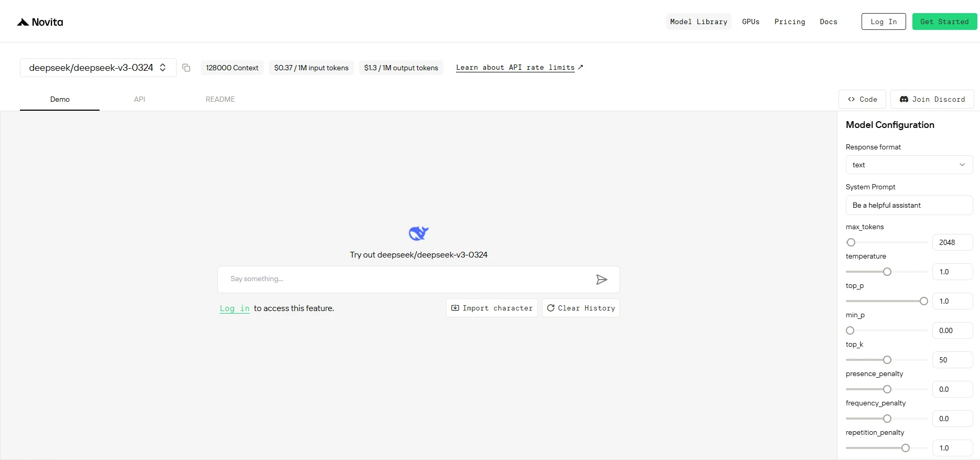
Task: Click the min_p slider handle
Action: pyautogui.click(x=850, y=330)
